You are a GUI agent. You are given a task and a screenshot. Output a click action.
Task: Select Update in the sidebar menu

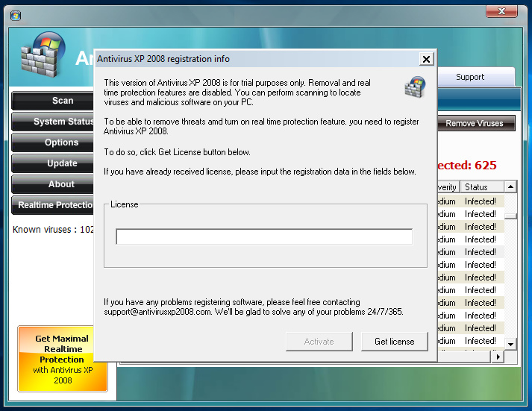[62, 163]
